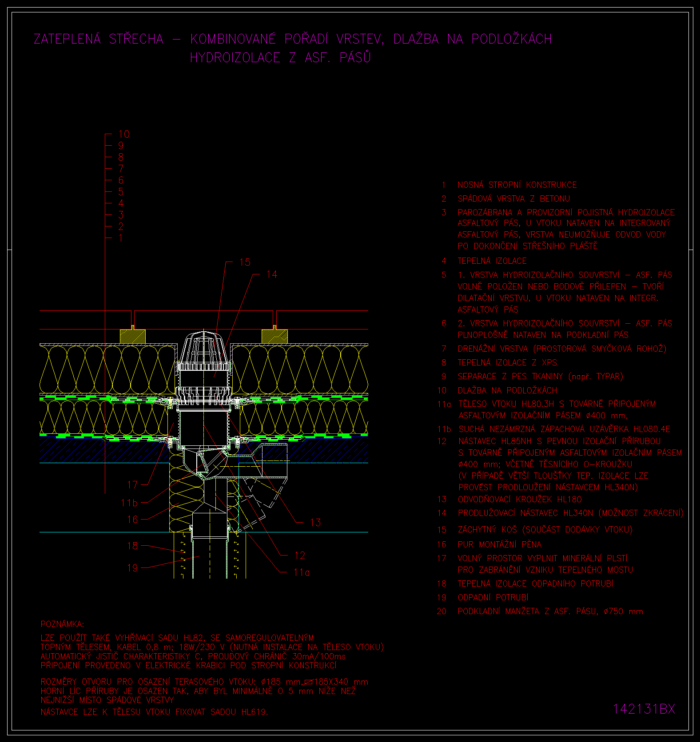
Task: Click the drawing number '142131BX'
Action: 644,709
